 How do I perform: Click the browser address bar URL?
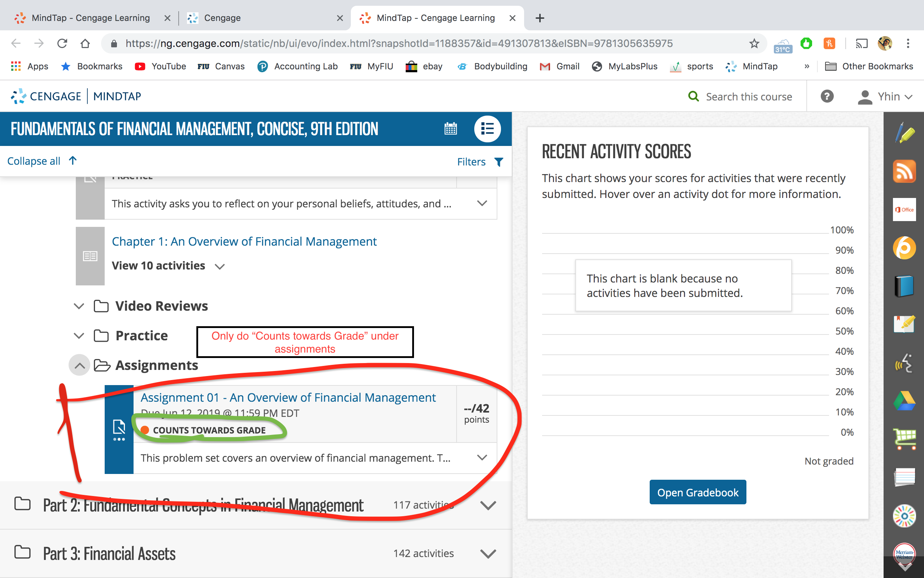click(x=399, y=44)
